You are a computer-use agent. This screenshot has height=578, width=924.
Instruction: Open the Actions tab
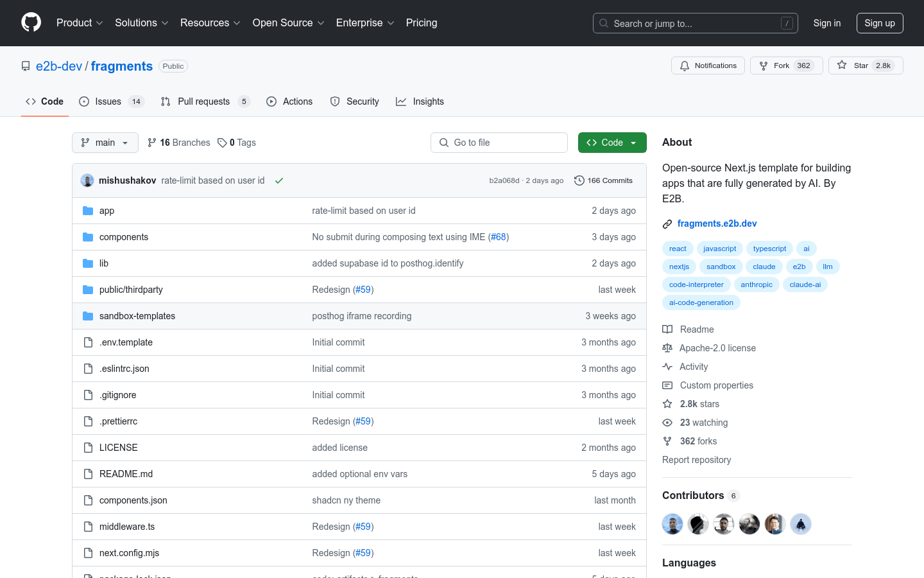click(289, 101)
